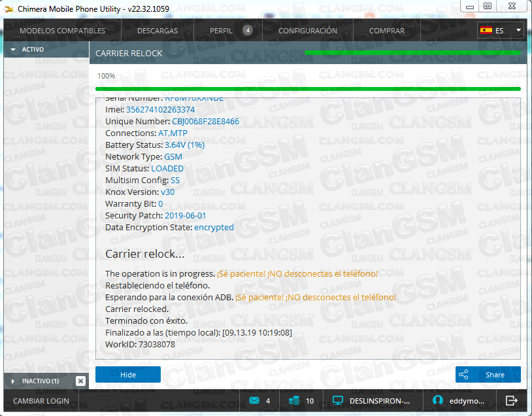Click the encrypted data state value
The height and width of the screenshot is (416, 532).
(214, 228)
